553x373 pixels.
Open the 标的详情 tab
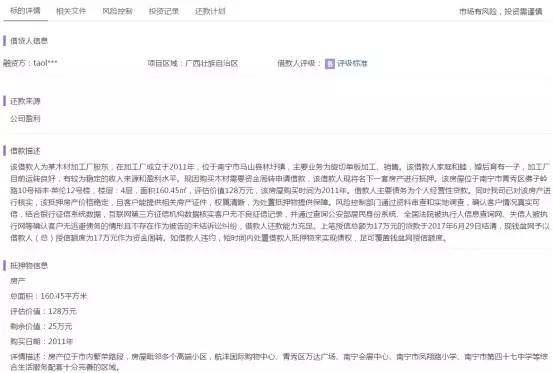pyautogui.click(x=25, y=11)
